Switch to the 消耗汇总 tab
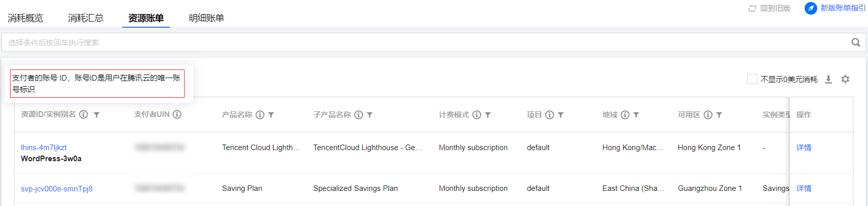 point(85,18)
